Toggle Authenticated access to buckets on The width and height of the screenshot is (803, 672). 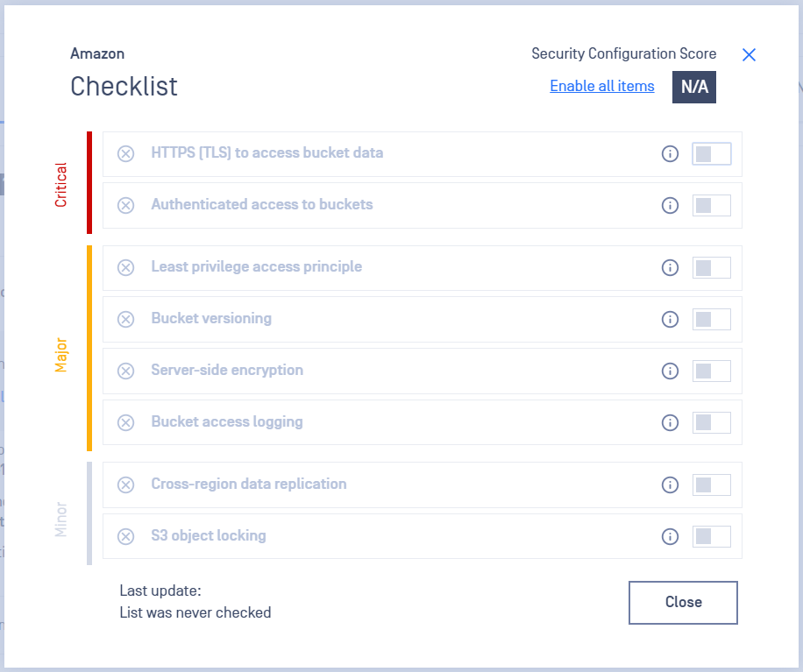click(x=711, y=205)
